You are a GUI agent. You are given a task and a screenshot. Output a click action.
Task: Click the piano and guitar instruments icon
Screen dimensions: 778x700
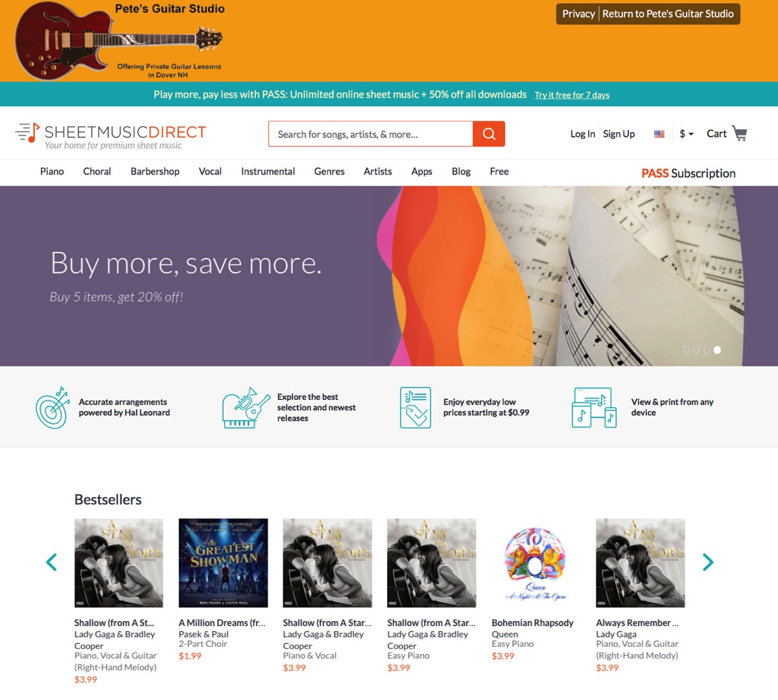pos(246,408)
